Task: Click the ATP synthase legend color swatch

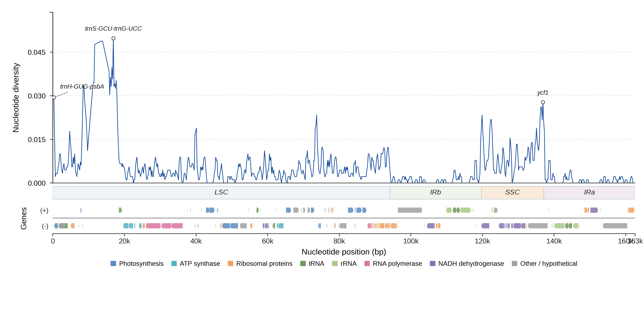Action: click(174, 264)
